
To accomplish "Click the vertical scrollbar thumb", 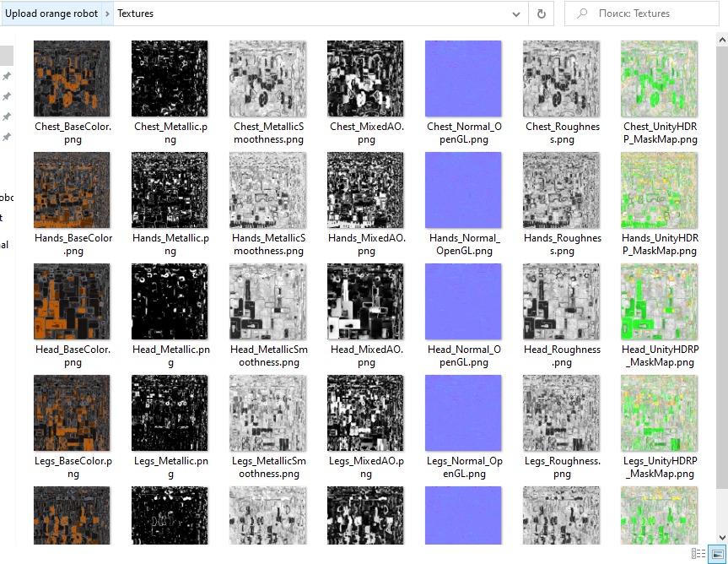I will 722,268.
